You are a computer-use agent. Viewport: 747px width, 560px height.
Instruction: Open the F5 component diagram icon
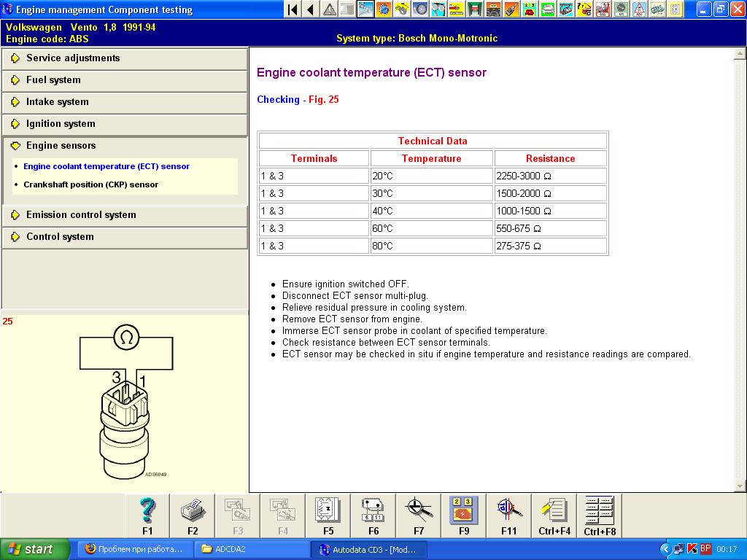click(328, 515)
